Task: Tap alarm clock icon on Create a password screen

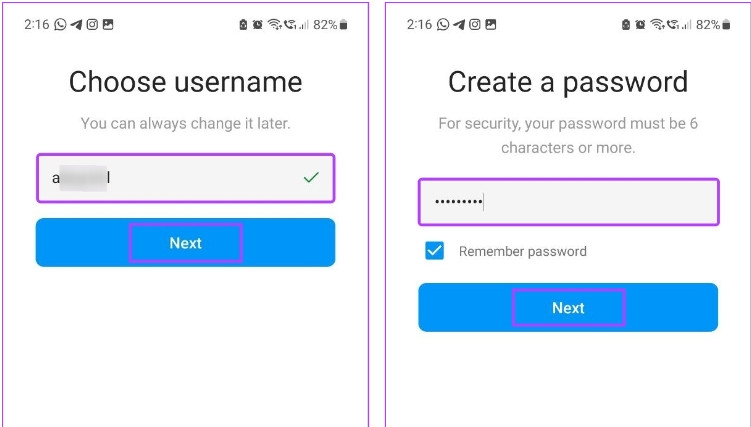Action: tap(639, 24)
